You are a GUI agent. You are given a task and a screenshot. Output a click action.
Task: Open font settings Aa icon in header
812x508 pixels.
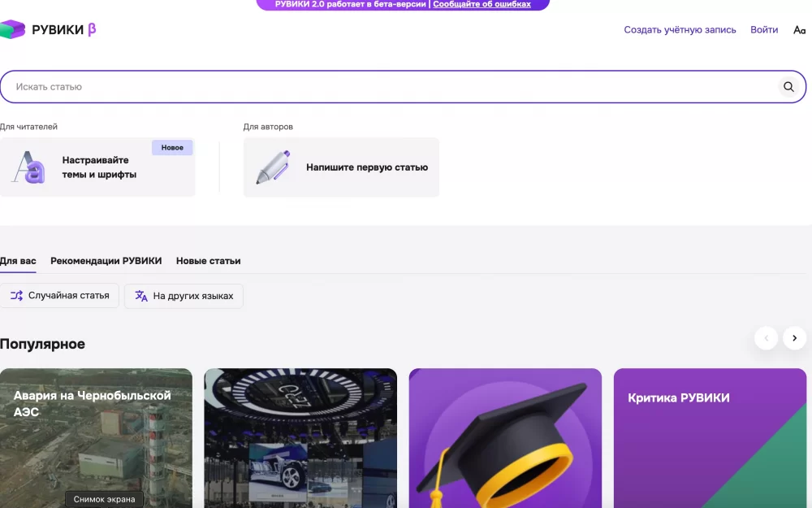tap(799, 30)
